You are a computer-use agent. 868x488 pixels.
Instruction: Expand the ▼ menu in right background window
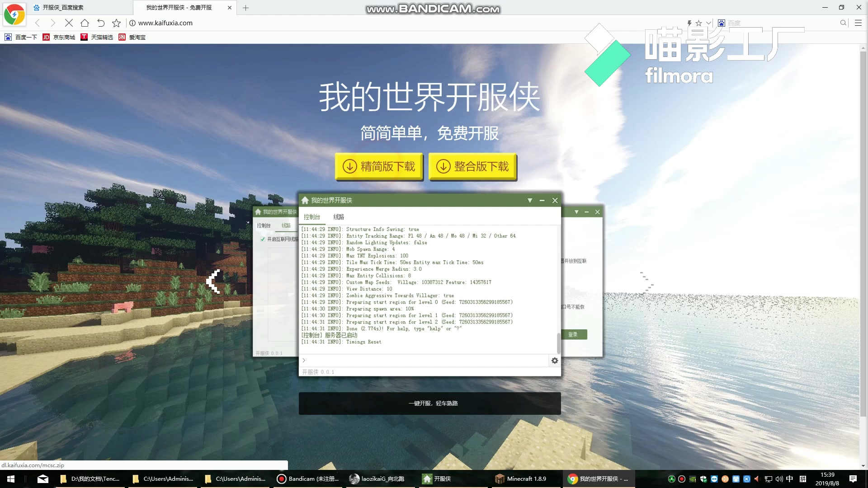point(576,212)
